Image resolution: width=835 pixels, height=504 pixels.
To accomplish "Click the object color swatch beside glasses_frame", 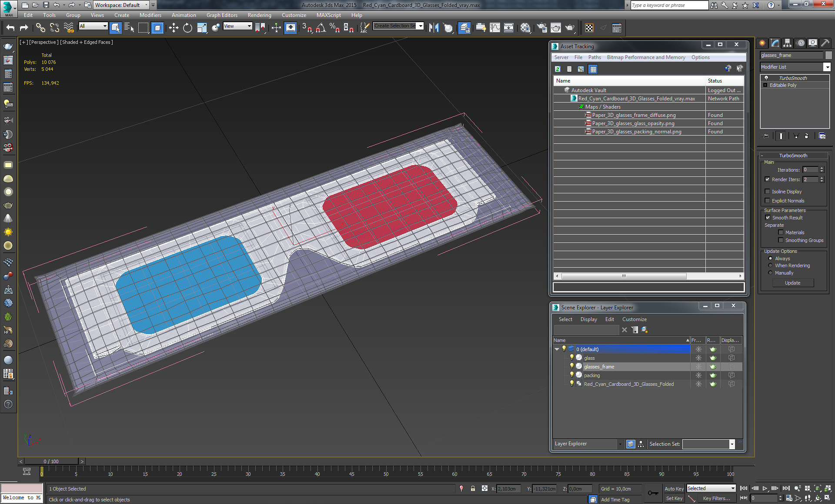I will pyautogui.click(x=828, y=55).
